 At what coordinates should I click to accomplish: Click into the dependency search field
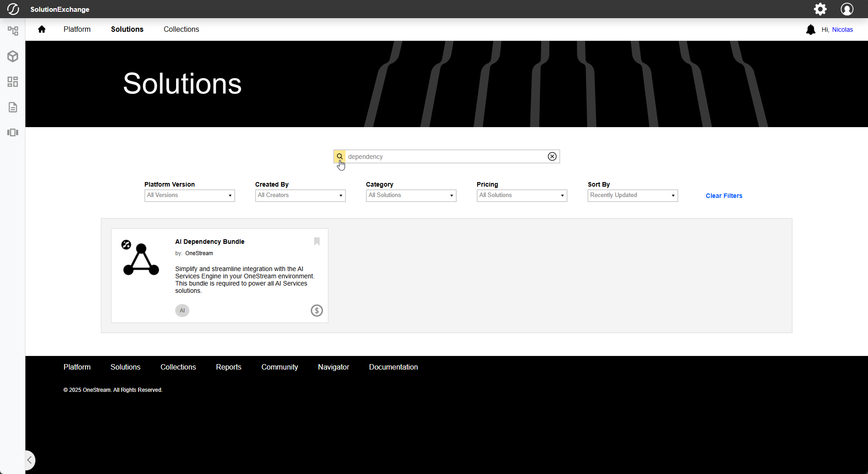coord(445,157)
